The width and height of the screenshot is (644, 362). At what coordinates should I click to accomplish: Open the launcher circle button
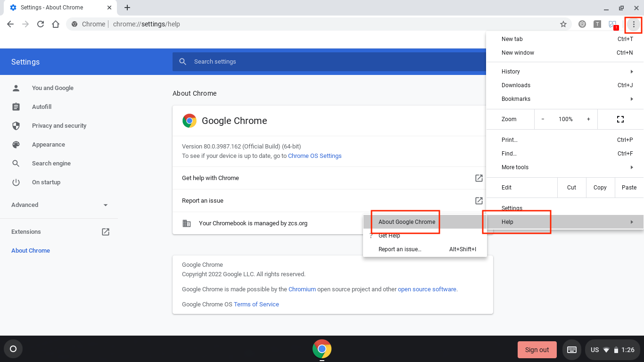click(x=13, y=349)
